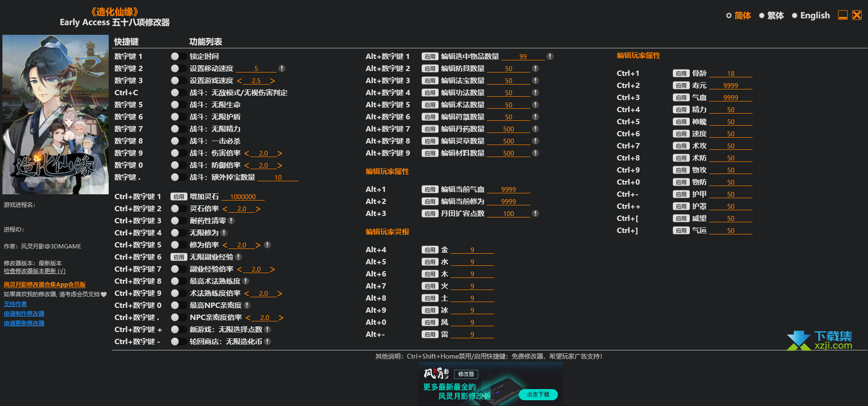This screenshot has height=406, width=868.
Task: Apply 增加灵石 with 应用 button
Action: tap(179, 197)
